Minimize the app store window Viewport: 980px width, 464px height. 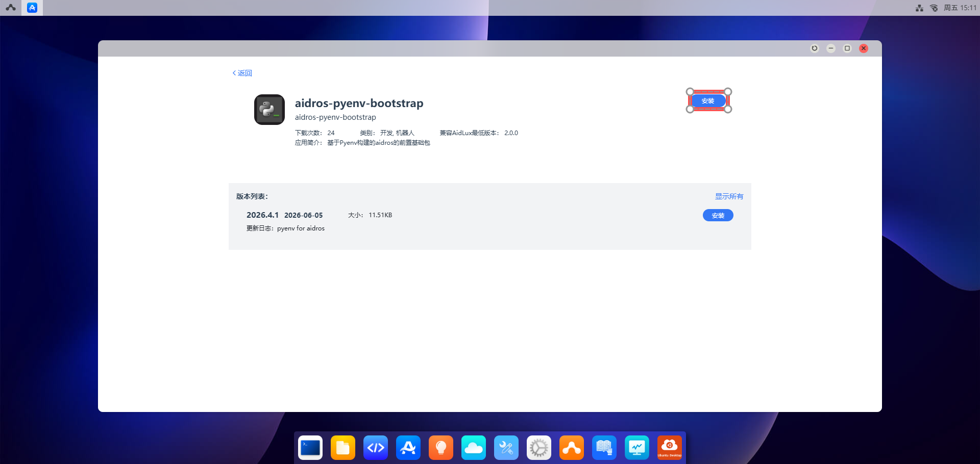(831, 48)
